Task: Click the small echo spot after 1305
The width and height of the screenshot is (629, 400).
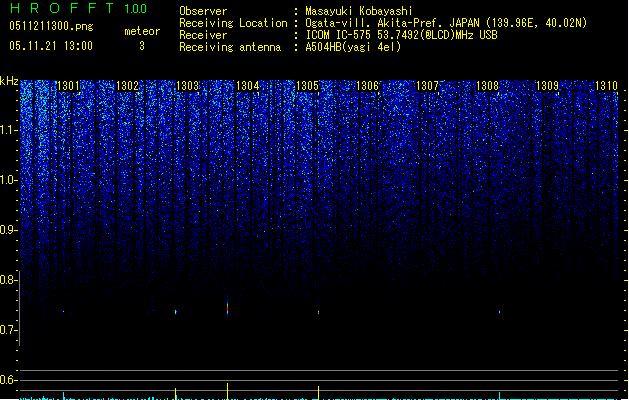Action: click(319, 312)
